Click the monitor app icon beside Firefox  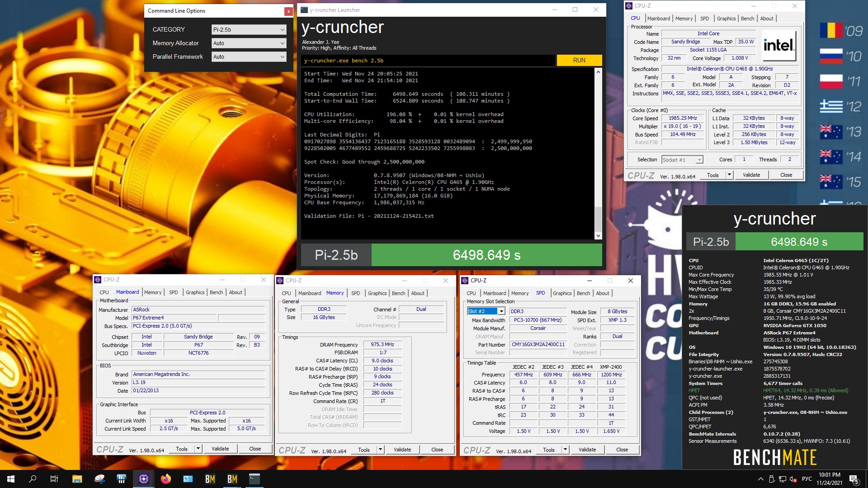pyautogui.click(x=188, y=479)
